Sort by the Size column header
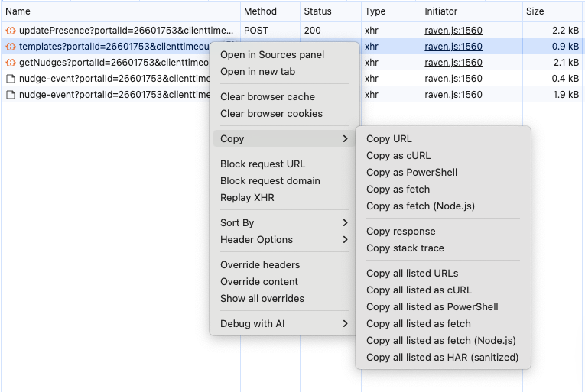The image size is (585, 392). 535,11
